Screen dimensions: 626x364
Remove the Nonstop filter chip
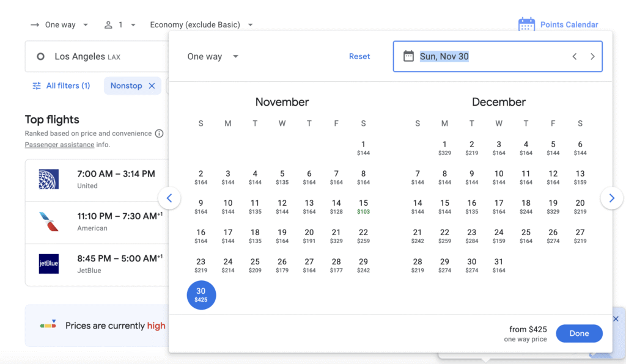[x=152, y=86]
